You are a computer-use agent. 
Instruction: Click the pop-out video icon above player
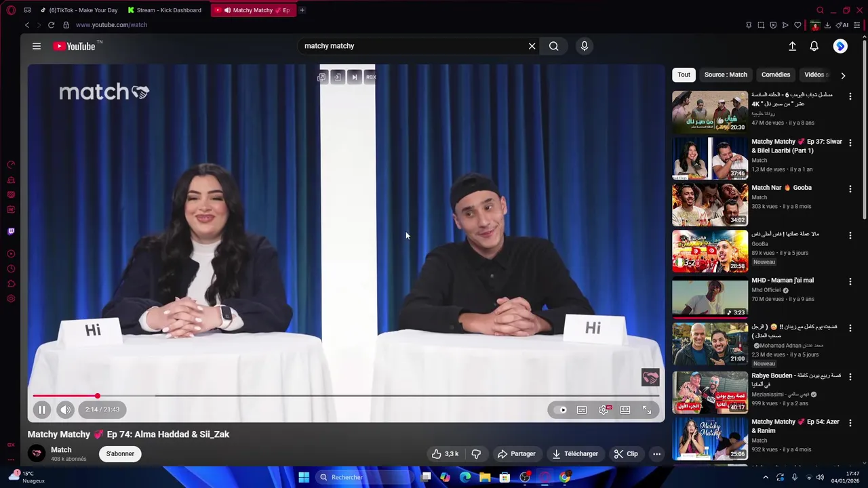click(x=321, y=77)
